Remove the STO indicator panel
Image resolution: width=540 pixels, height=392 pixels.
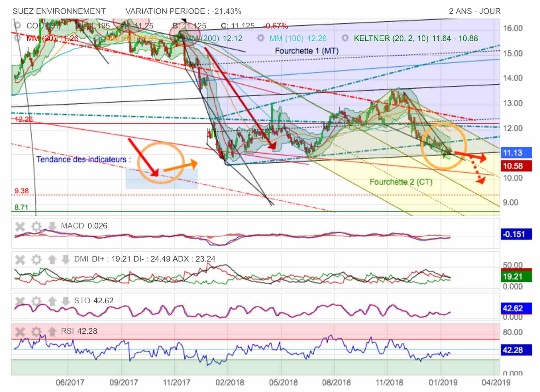(x=20, y=301)
